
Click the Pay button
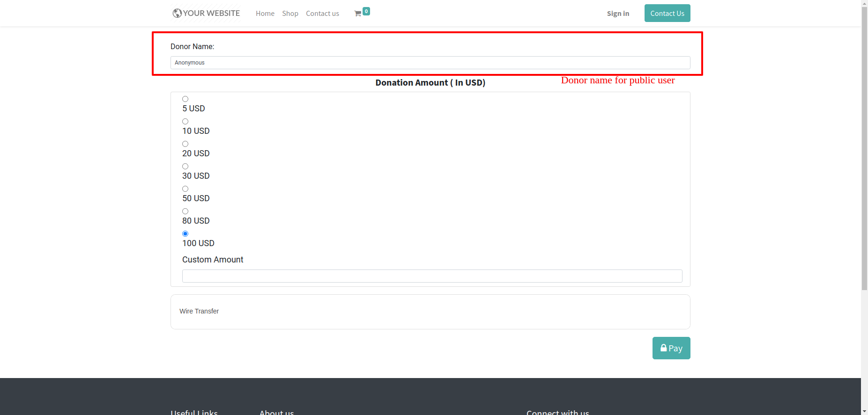pos(671,348)
